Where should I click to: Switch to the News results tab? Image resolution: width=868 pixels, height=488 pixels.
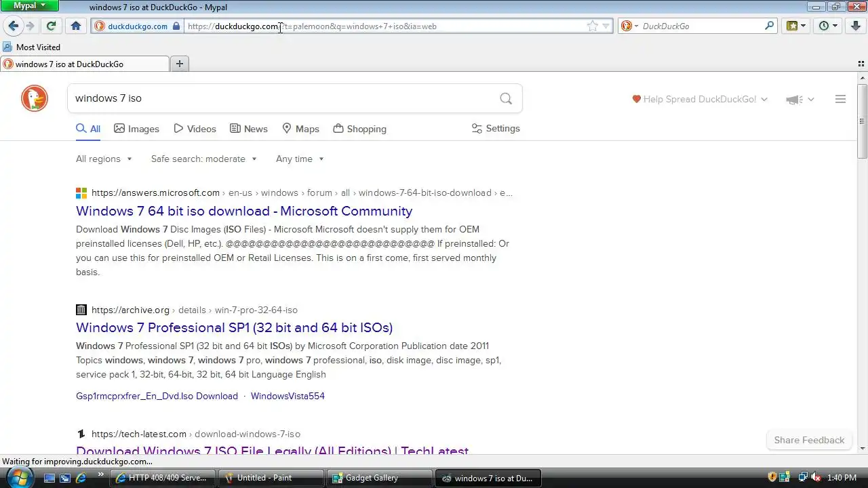tap(249, 129)
